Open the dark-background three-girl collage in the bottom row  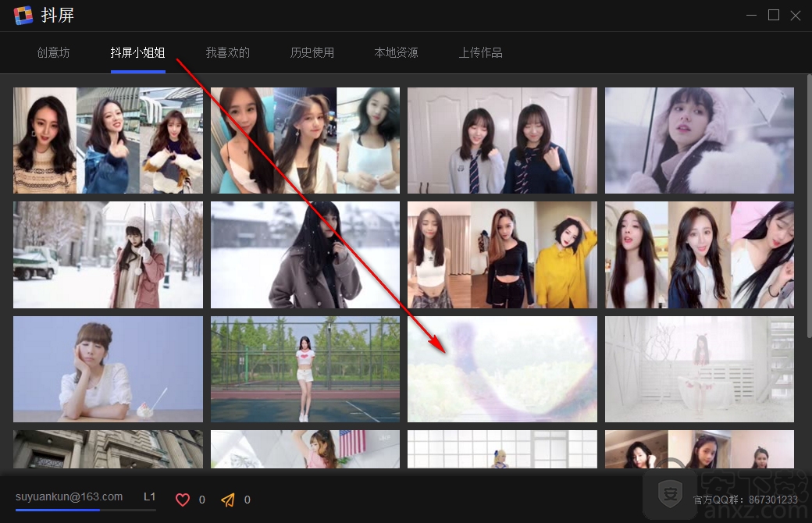(x=699, y=450)
